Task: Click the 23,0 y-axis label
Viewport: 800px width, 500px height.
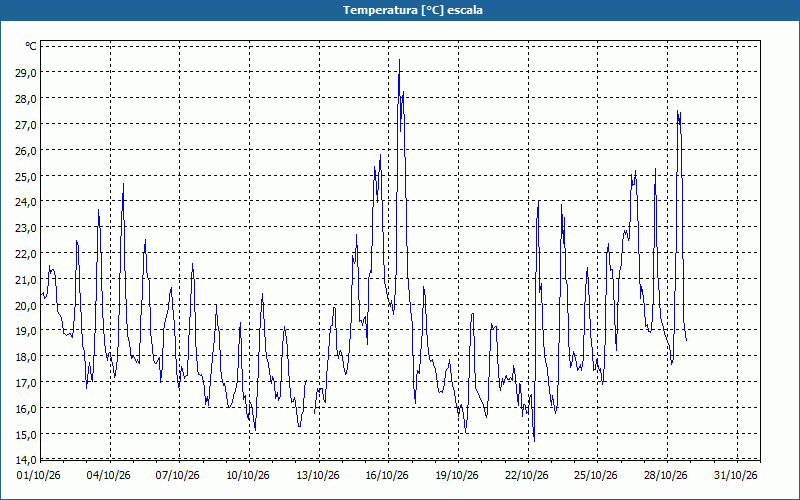Action: point(26,227)
